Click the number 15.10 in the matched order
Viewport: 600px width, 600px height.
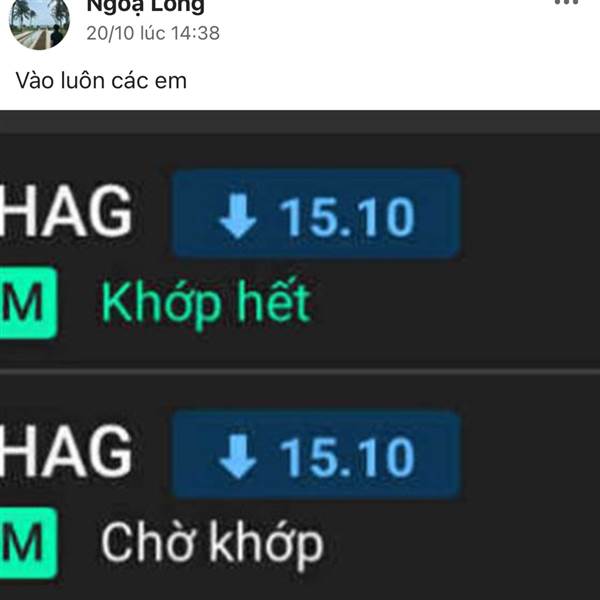(347, 217)
